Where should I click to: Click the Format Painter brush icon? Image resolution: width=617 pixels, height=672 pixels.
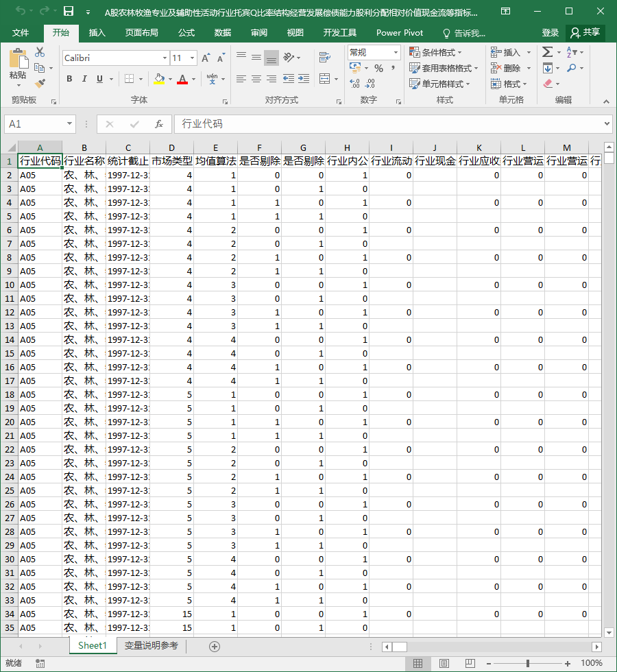[40, 83]
